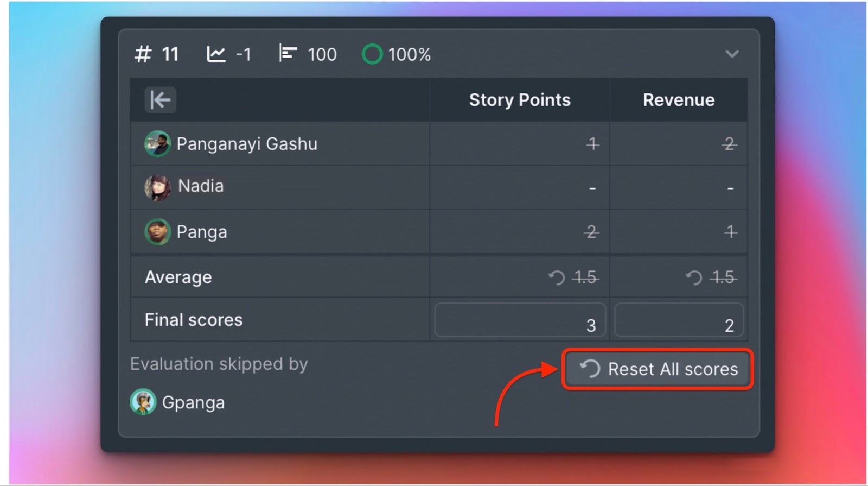
Task: Edit the Revenue final score field
Action: click(x=678, y=320)
